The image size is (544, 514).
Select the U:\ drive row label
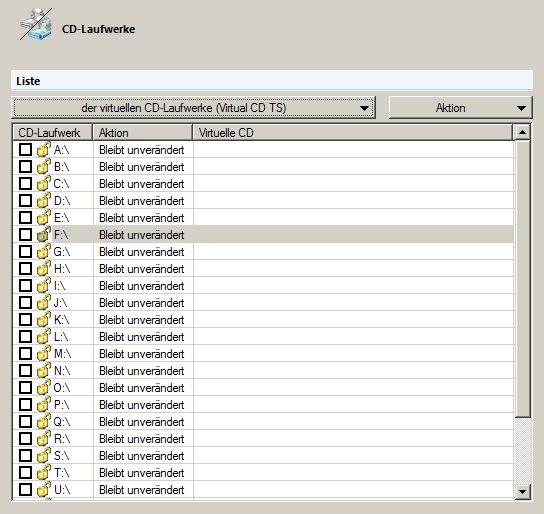62,490
